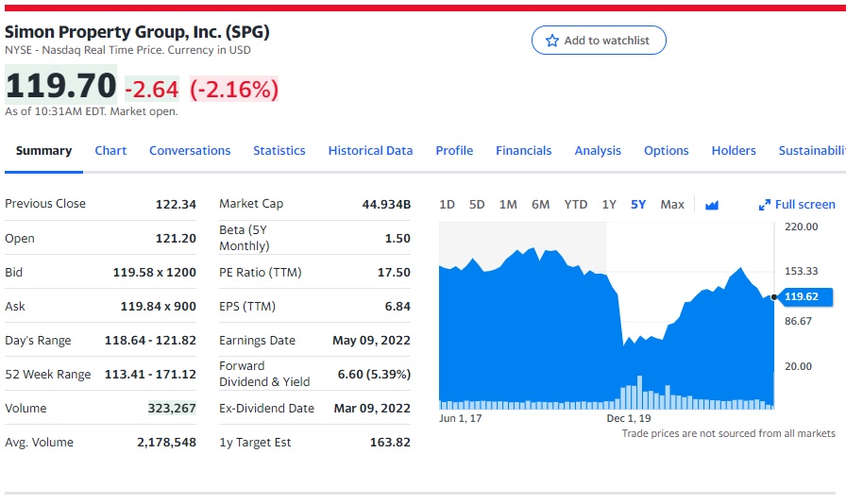Viewport: 846px width, 504px height.
Task: Switch to the Conversations tab
Action: [x=190, y=151]
